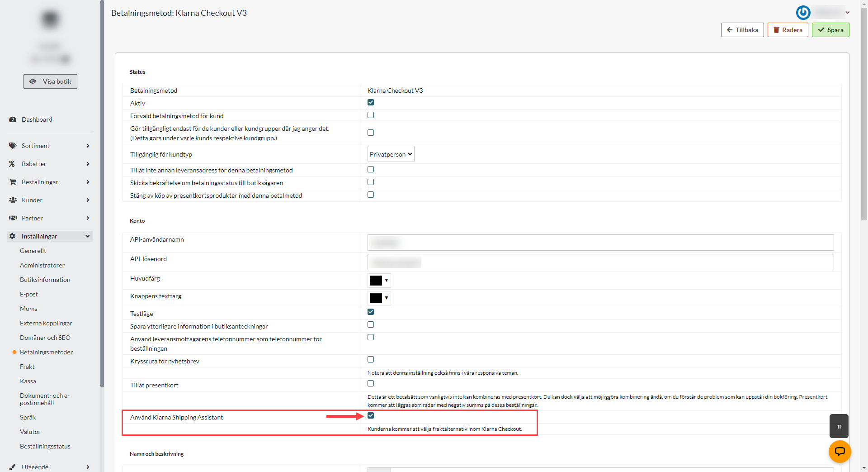Open the Knappens textfärg color picker
The width and height of the screenshot is (868, 472).
click(379, 298)
